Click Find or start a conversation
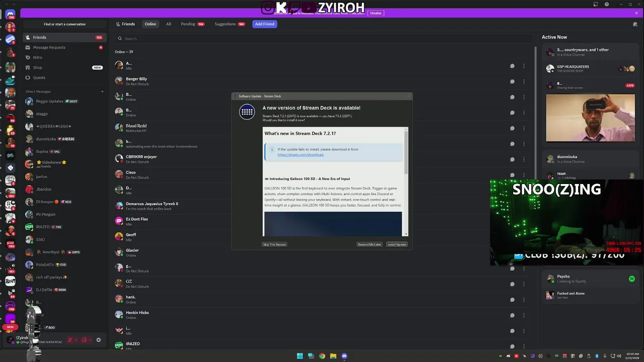Image resolution: width=644 pixels, height=362 pixels. pyautogui.click(x=64, y=24)
